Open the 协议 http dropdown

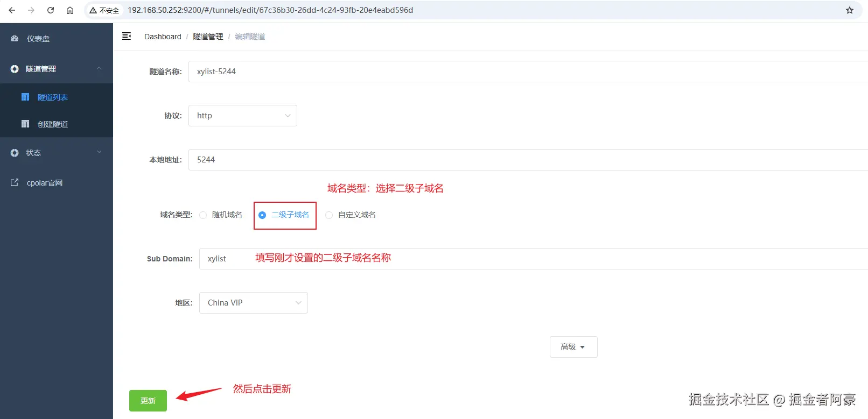coord(243,116)
